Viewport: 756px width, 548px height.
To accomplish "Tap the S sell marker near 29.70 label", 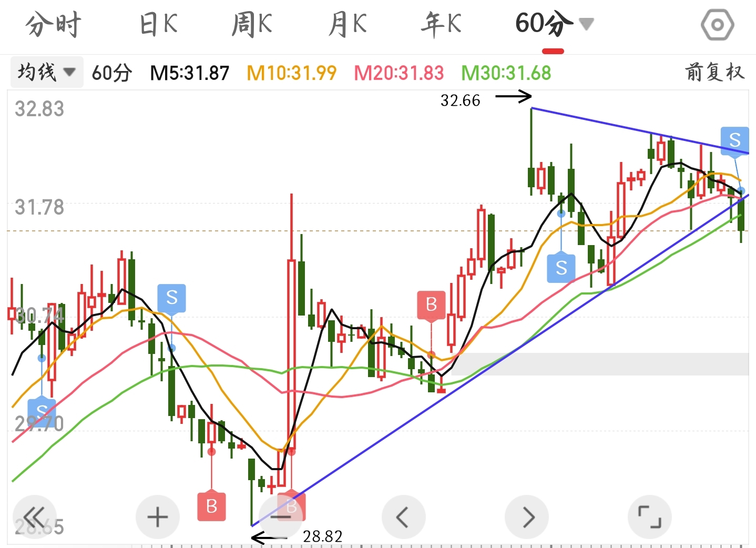I will (42, 412).
